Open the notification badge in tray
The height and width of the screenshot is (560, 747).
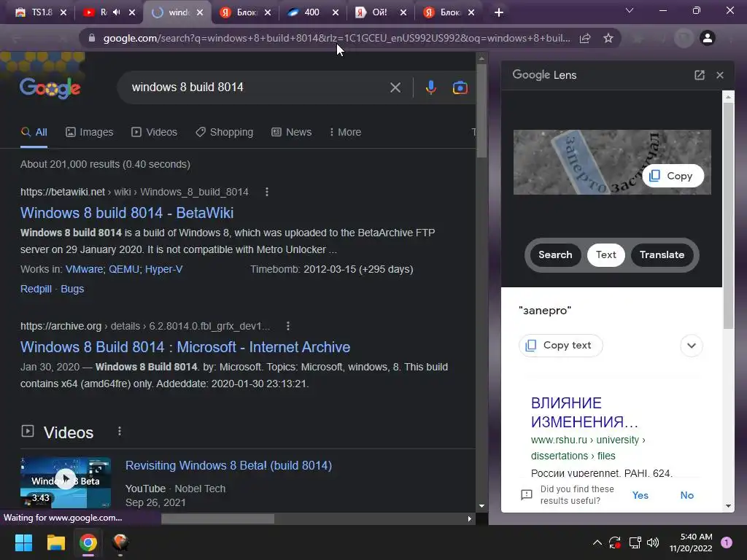(727, 542)
